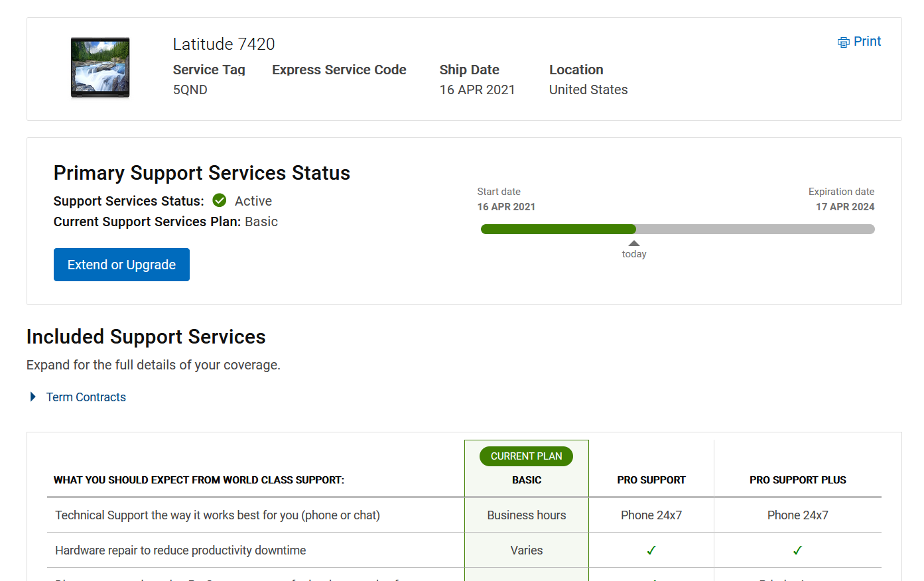Click the Pro Support Plus hardware repair checkmark
Viewport: 924px width, 581px height.
pyautogui.click(x=797, y=550)
